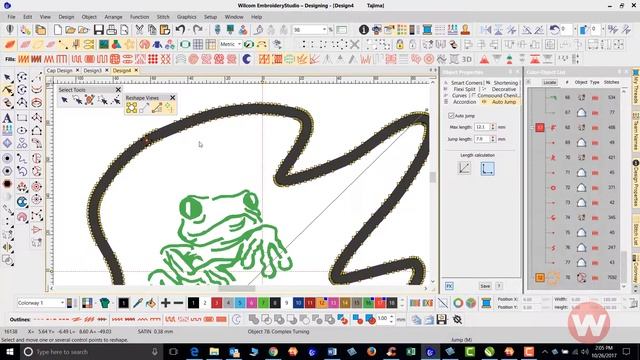640x360 pixels.
Task: Switch to the Design3 tab
Action: coord(93,71)
